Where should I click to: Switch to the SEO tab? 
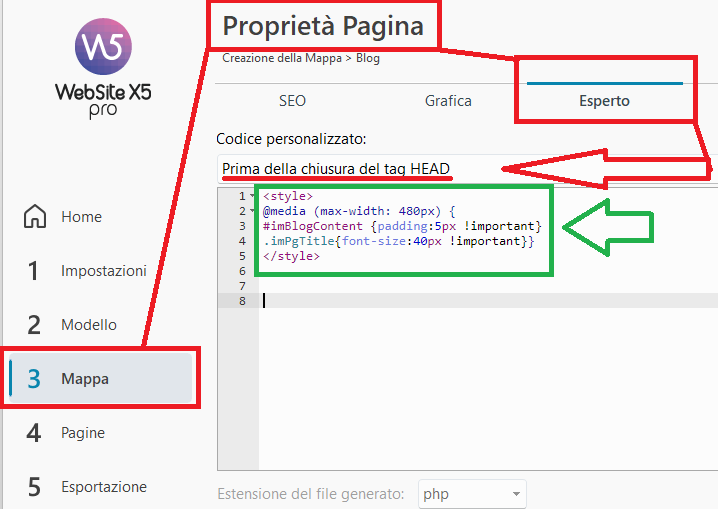(x=292, y=101)
